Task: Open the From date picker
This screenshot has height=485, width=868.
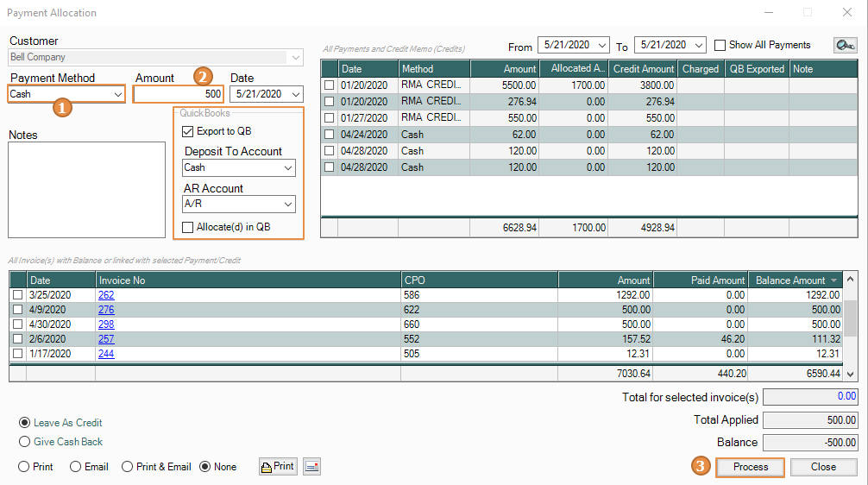Action: [x=603, y=45]
